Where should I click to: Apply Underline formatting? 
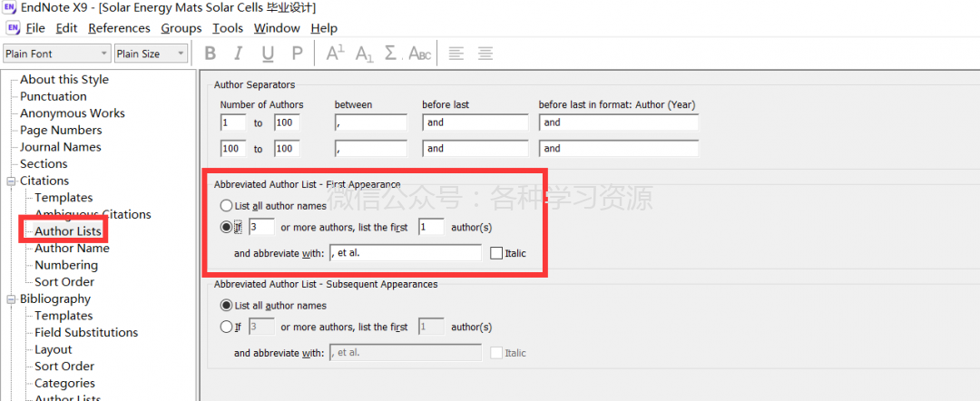click(x=268, y=54)
